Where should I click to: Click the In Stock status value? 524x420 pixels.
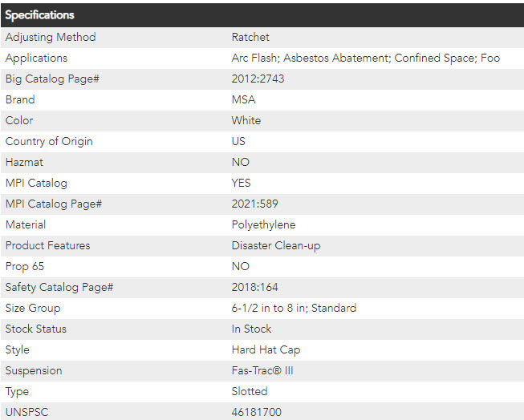tap(251, 329)
